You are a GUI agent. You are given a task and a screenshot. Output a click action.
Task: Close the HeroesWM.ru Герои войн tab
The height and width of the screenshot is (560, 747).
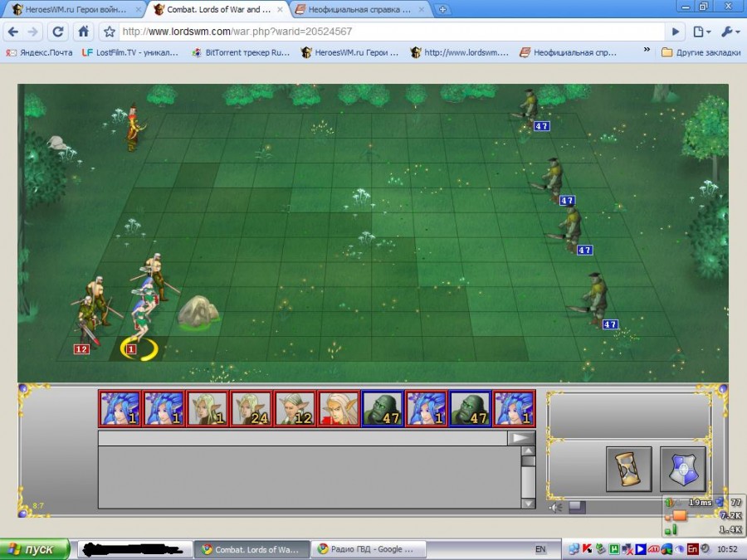138,9
